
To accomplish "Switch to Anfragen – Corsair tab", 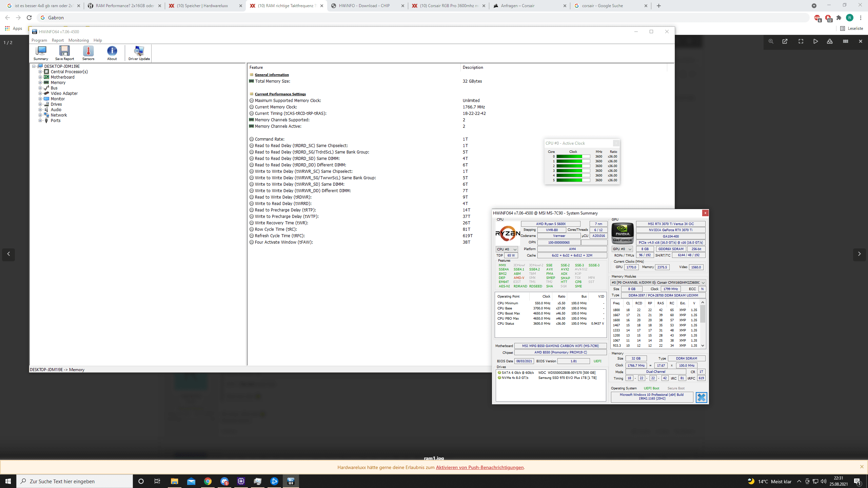I will [x=530, y=6].
